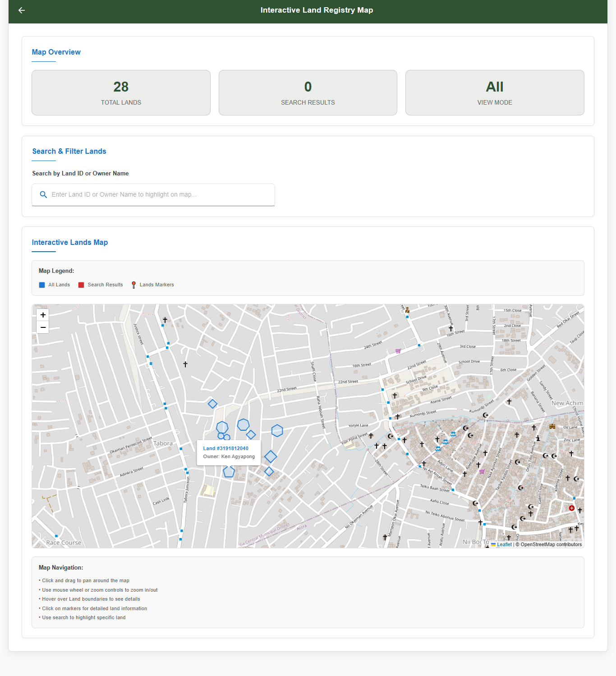
Task: Click the Total Lands stat card
Action: pos(121,93)
